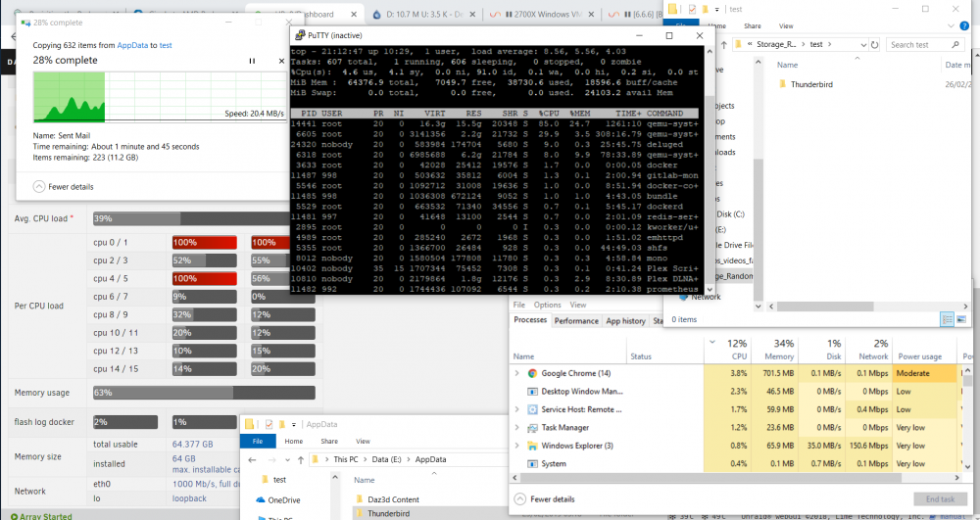Collapse copy dialog with Fewer details
This screenshot has width=980, height=520.
click(x=64, y=187)
